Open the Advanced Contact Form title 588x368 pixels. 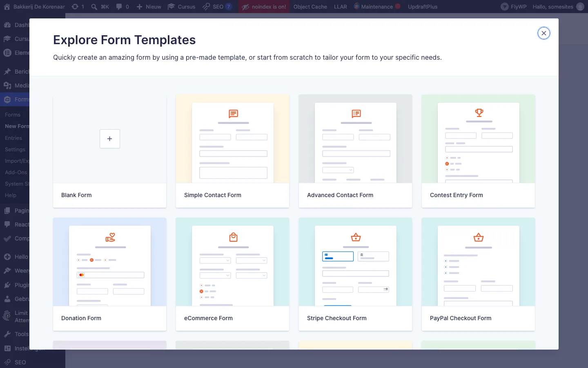coord(340,195)
